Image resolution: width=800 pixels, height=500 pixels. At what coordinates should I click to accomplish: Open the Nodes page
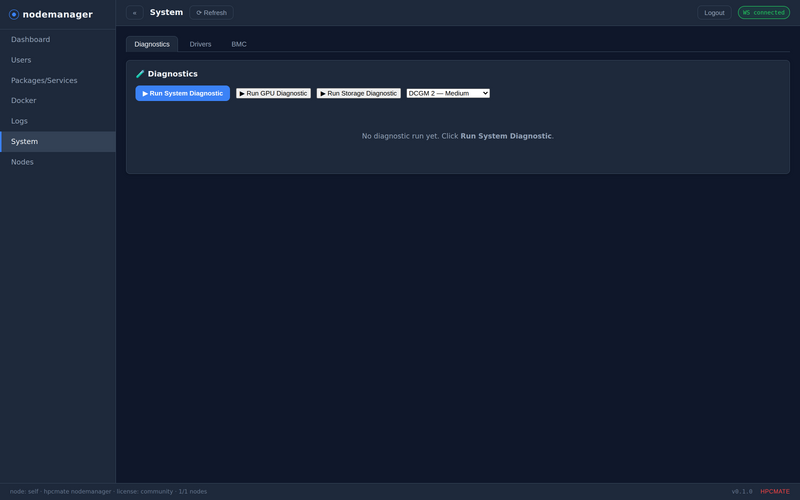58,162
